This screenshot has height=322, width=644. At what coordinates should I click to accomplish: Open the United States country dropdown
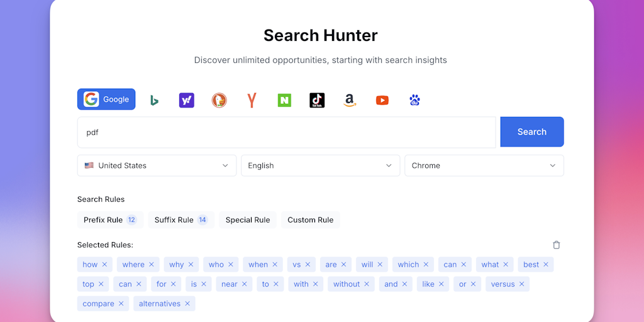pos(157,165)
